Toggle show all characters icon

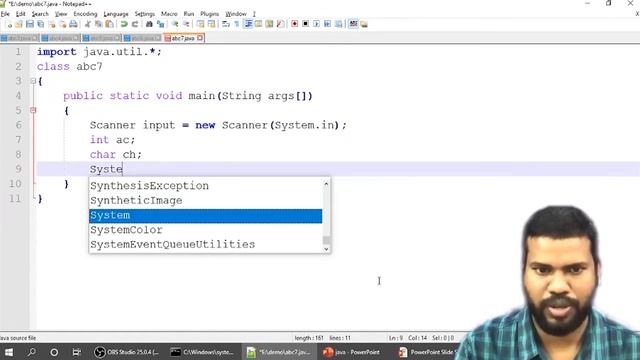[x=236, y=24]
